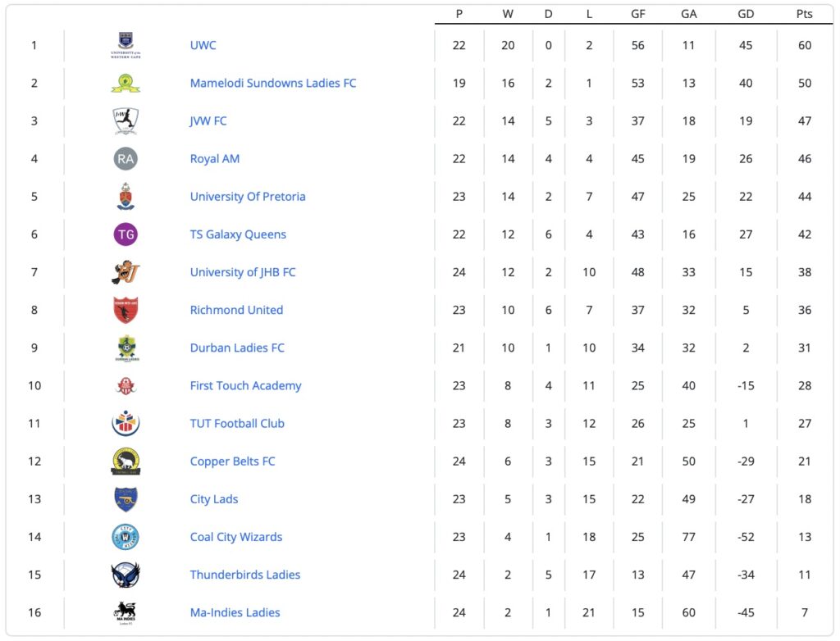Screen dimensions: 840x641
Task: Click the JVW FC team badge
Action: (126, 121)
